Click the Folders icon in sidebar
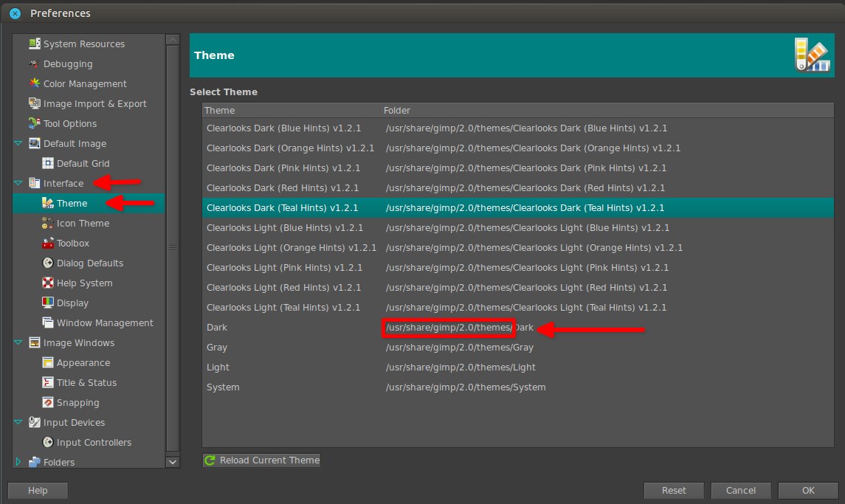Viewport: 845px width, 504px height. [35, 462]
